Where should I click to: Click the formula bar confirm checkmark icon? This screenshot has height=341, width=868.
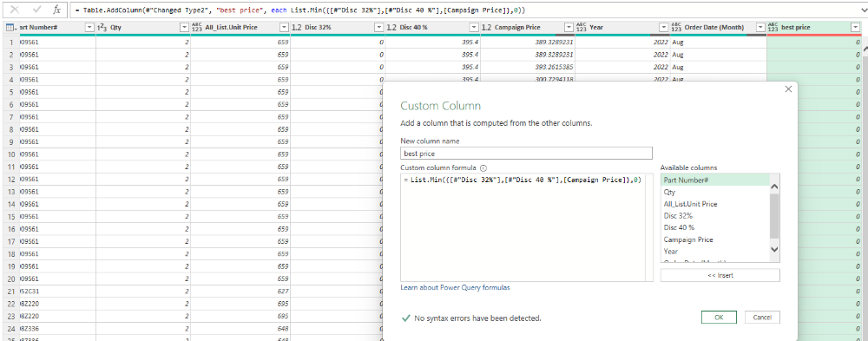point(36,10)
